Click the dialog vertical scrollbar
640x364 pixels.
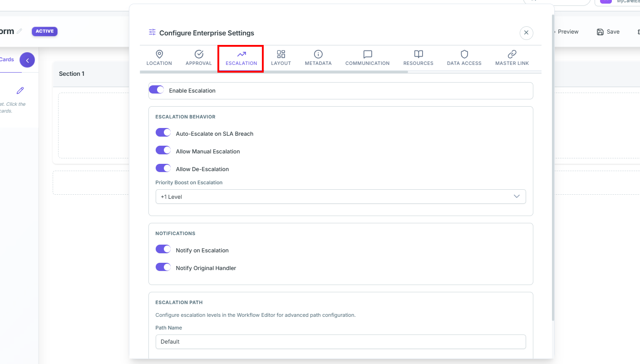(552, 167)
